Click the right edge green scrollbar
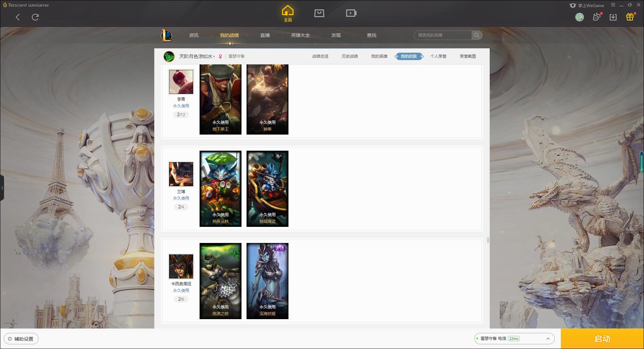644x349 pixels. tap(642, 162)
